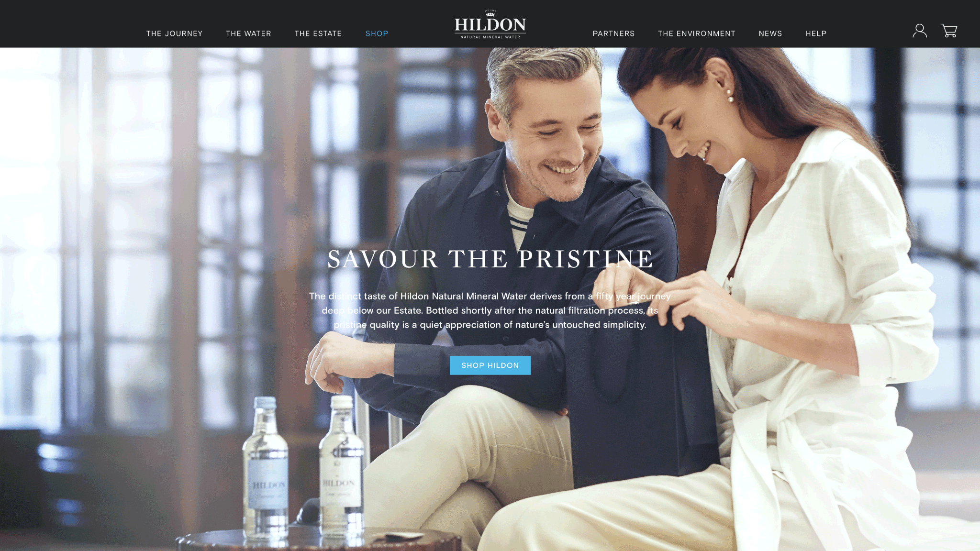Click the crown emblem above Hildon
The height and width of the screenshot is (551, 980).
(x=490, y=13)
